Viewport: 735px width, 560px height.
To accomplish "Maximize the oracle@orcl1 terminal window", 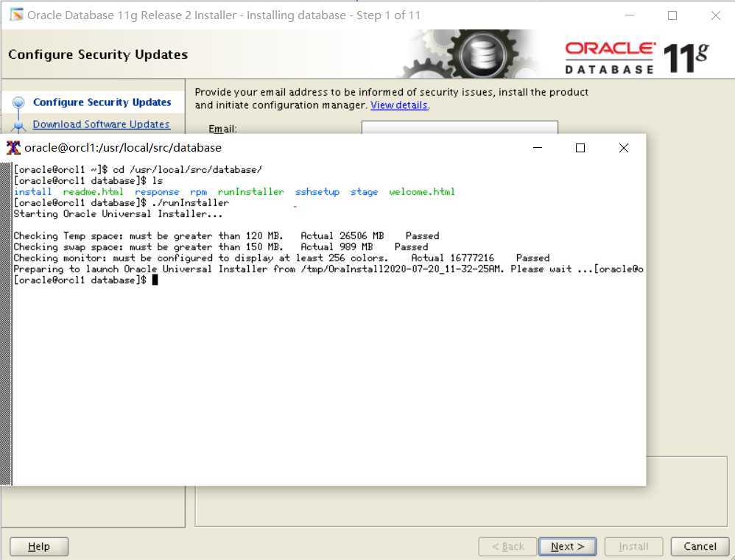I will (x=580, y=148).
